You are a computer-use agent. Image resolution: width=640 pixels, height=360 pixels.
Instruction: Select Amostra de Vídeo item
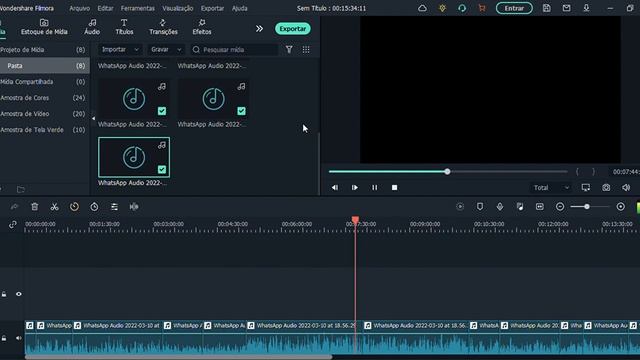tap(43, 113)
